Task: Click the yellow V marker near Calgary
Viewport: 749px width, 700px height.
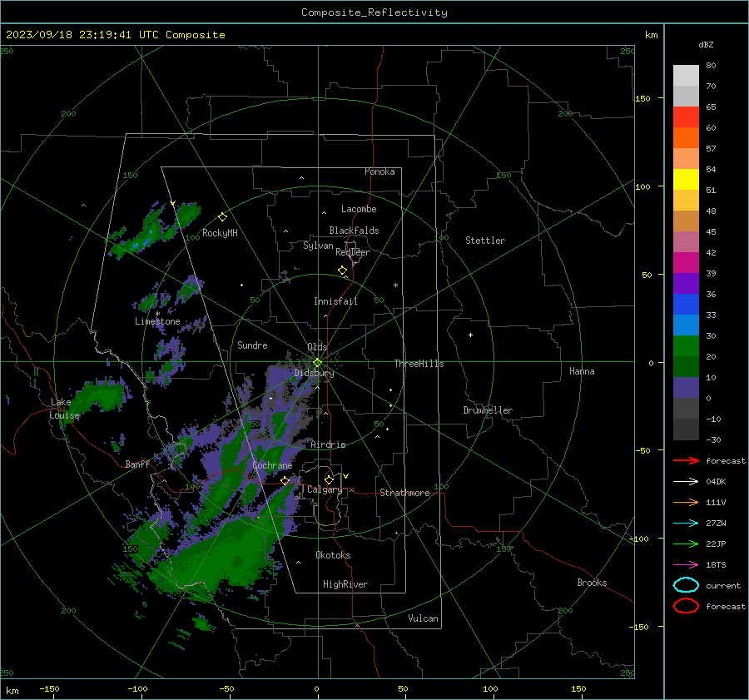Action: [x=346, y=476]
